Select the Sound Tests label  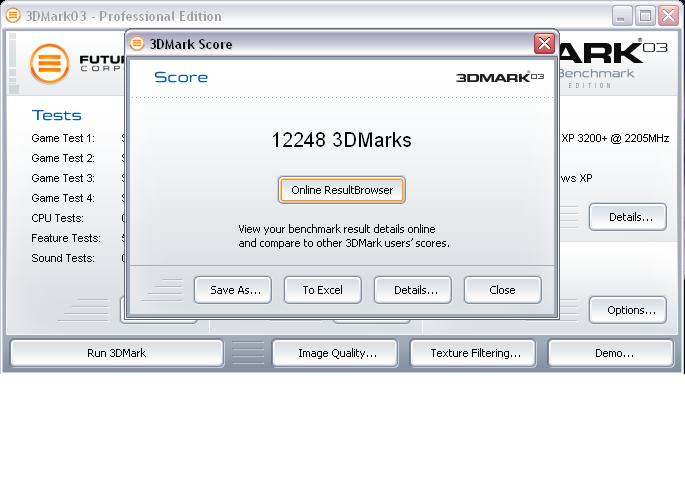pos(63,259)
